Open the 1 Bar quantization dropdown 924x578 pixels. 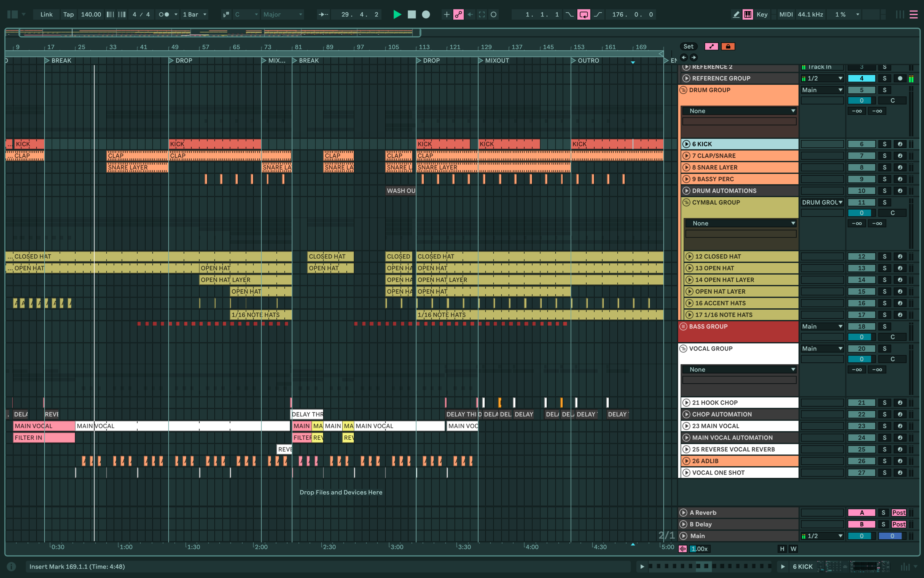click(195, 14)
